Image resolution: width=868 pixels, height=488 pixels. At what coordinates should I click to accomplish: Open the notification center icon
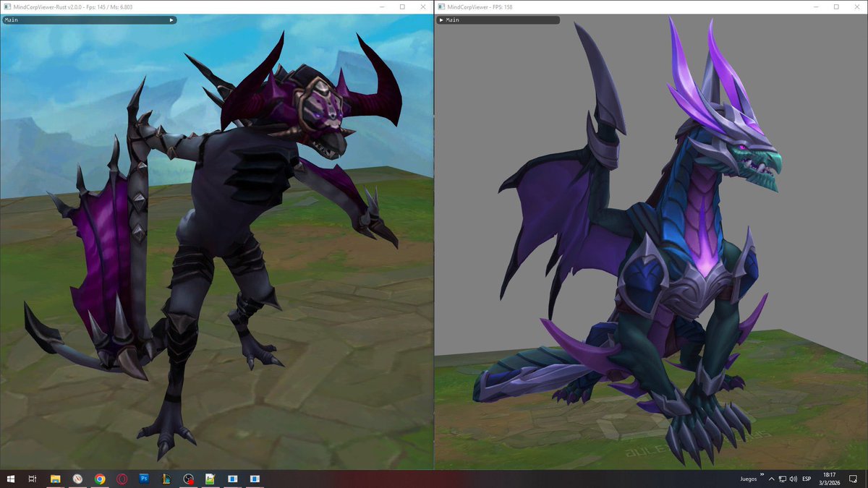click(854, 479)
